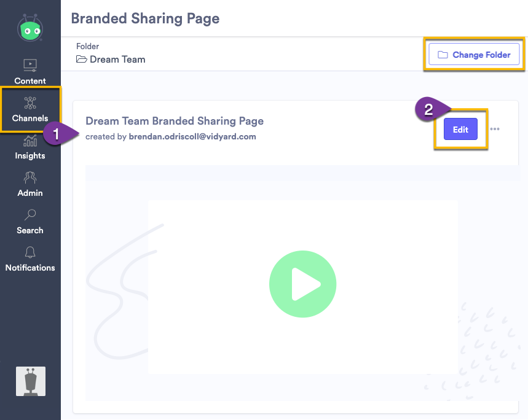Open the Search magnifier icon

pos(30,215)
